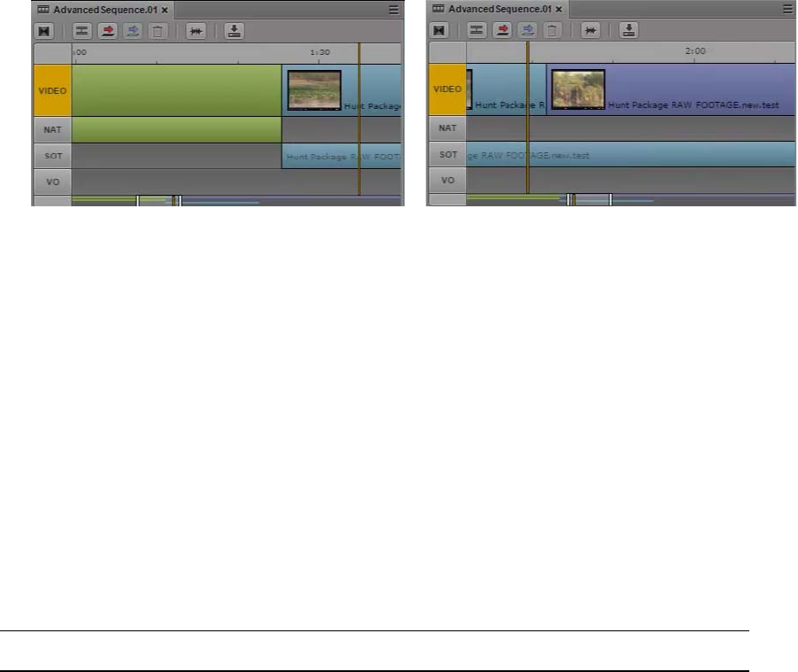Click the trash delete icon in left toolbar
Viewport: 798px width, 672px height.
pos(158,31)
